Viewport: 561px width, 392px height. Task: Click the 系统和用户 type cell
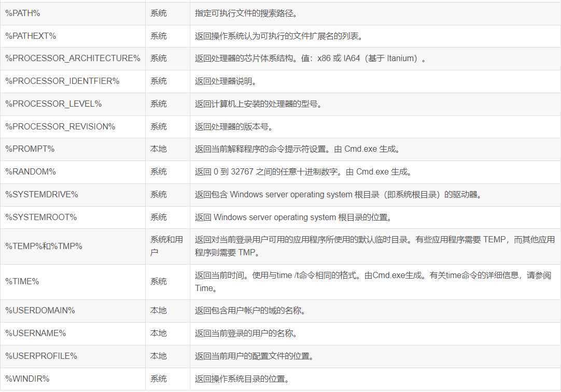tap(166, 246)
